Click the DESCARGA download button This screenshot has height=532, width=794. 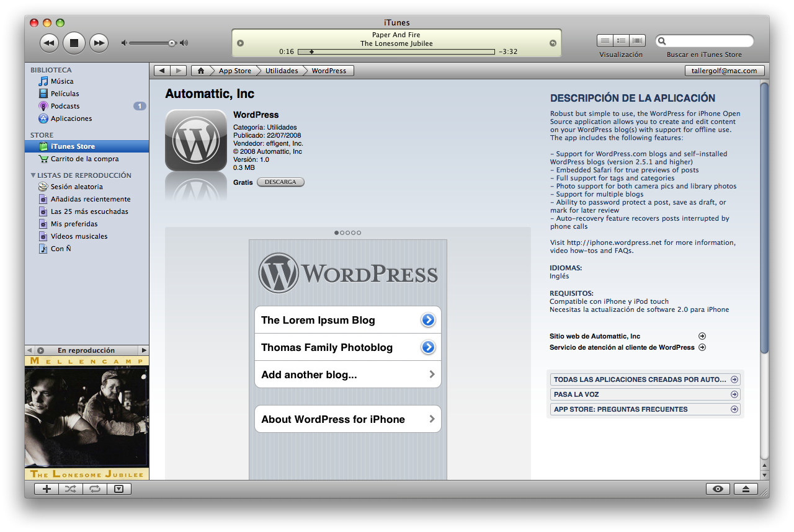tap(280, 182)
